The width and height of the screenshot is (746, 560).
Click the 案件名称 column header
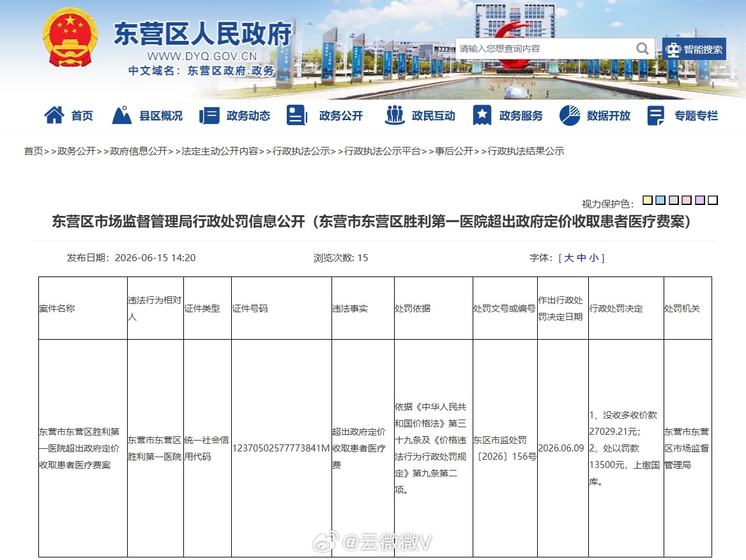click(83, 308)
